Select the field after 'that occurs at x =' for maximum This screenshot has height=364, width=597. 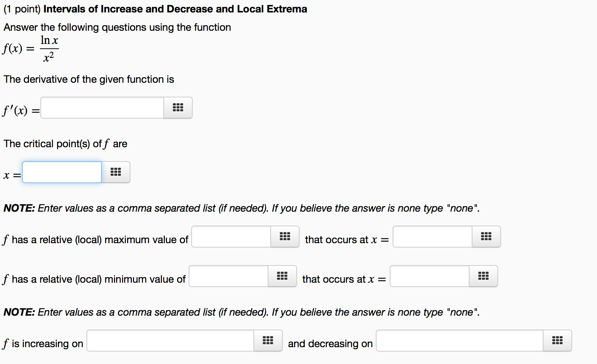click(x=432, y=237)
